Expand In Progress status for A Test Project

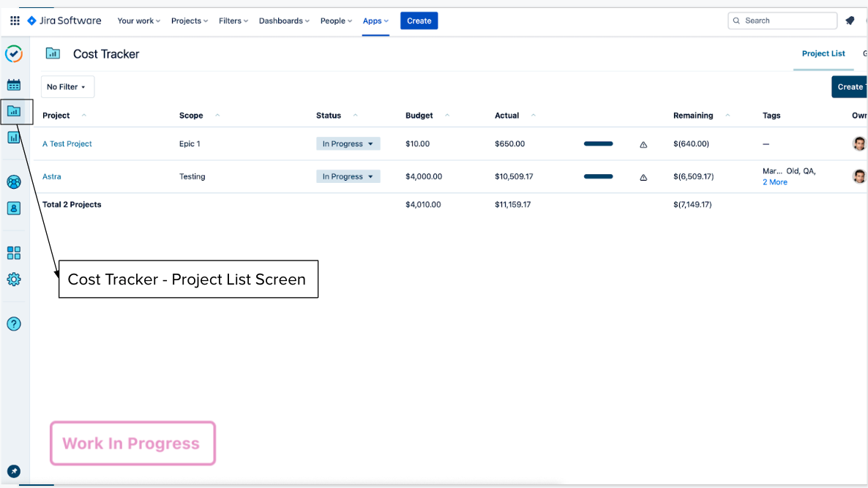coord(348,144)
